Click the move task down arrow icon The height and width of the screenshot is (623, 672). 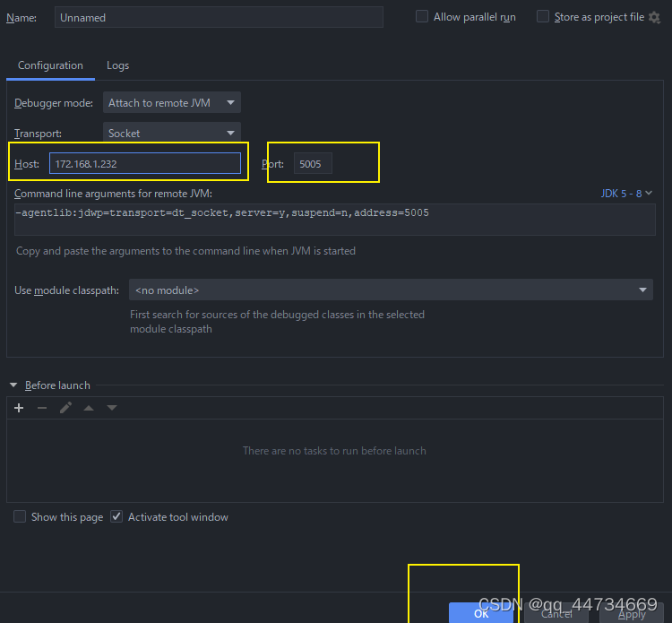point(112,408)
